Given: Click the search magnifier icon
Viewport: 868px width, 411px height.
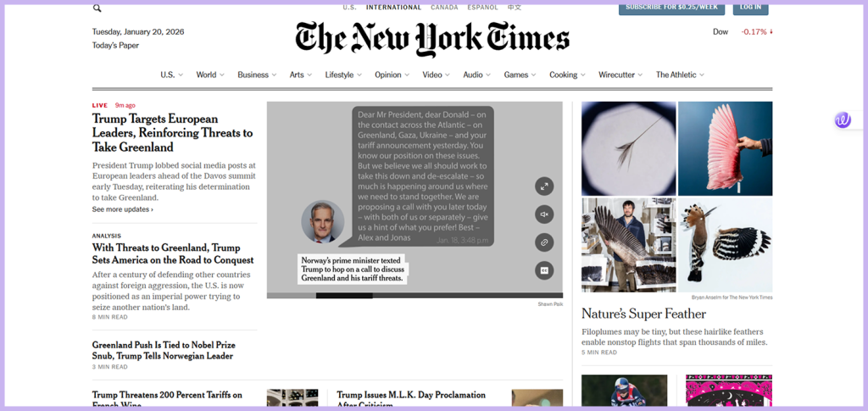Looking at the screenshot, I should point(97,8).
